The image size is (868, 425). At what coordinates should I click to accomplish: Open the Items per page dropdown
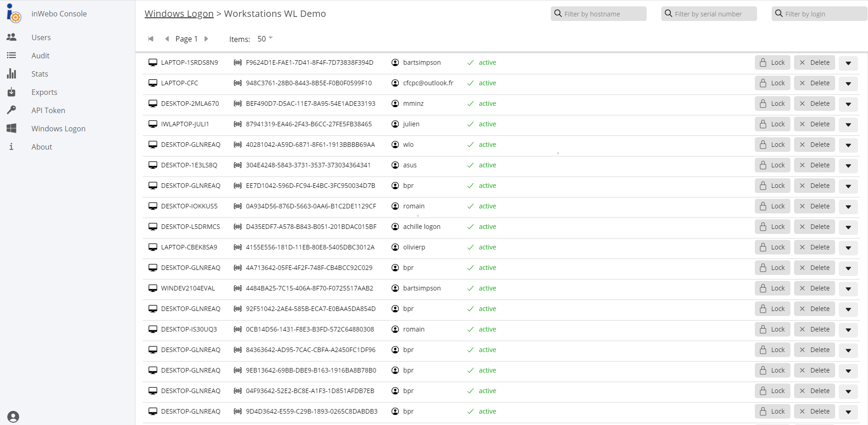265,39
